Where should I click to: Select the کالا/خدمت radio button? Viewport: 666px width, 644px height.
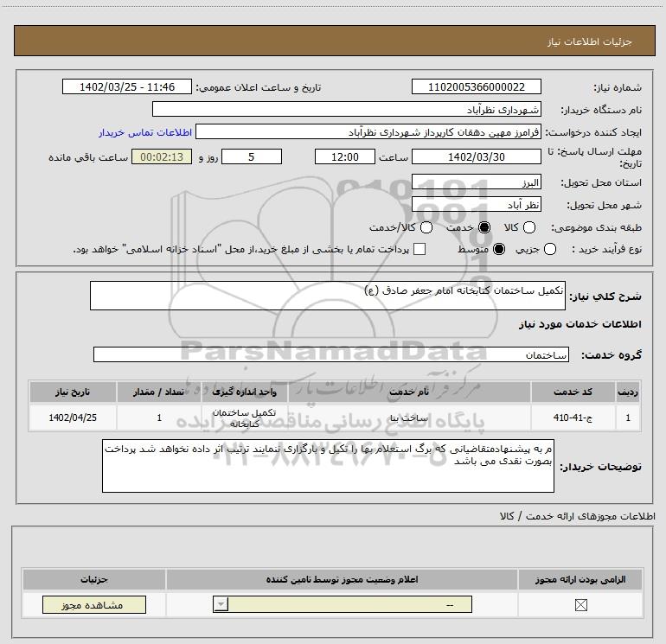tap(426, 227)
